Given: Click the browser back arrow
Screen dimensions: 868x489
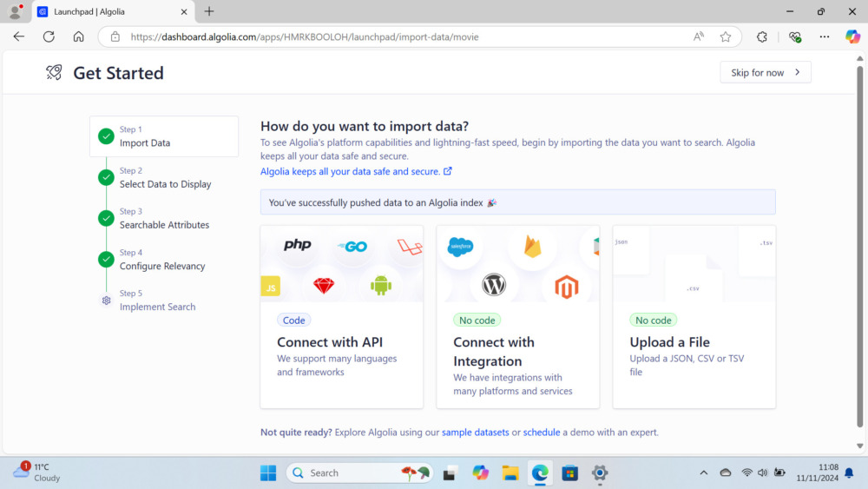Looking at the screenshot, I should point(19,36).
